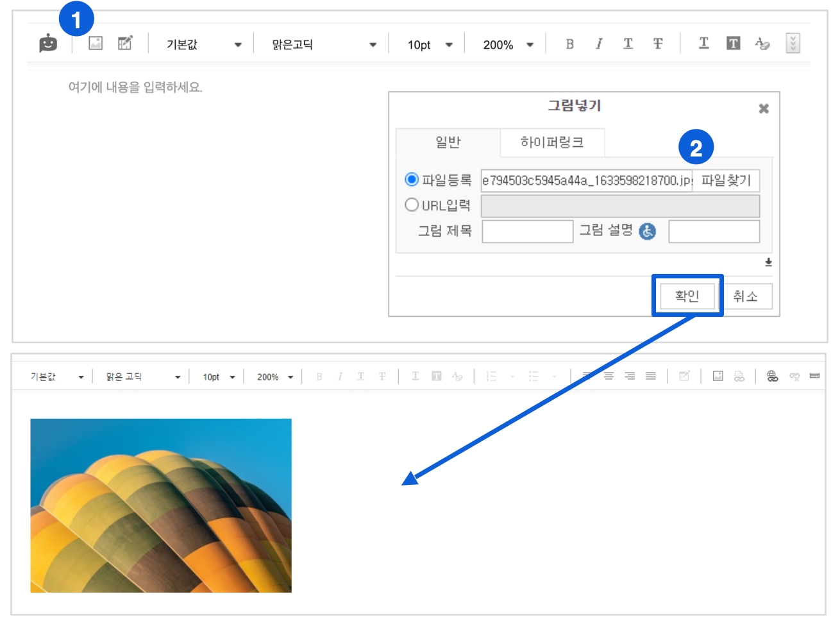The width and height of the screenshot is (840, 626).
Task: Expand the top toolbar with the double-chevron button
Action: 793,44
